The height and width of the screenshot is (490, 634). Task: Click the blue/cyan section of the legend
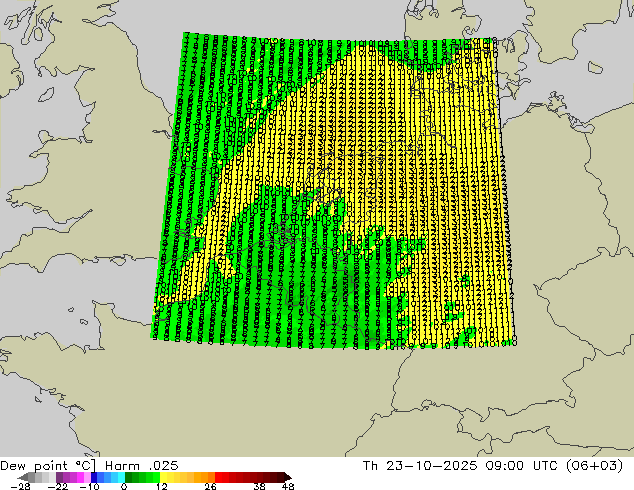(108, 477)
